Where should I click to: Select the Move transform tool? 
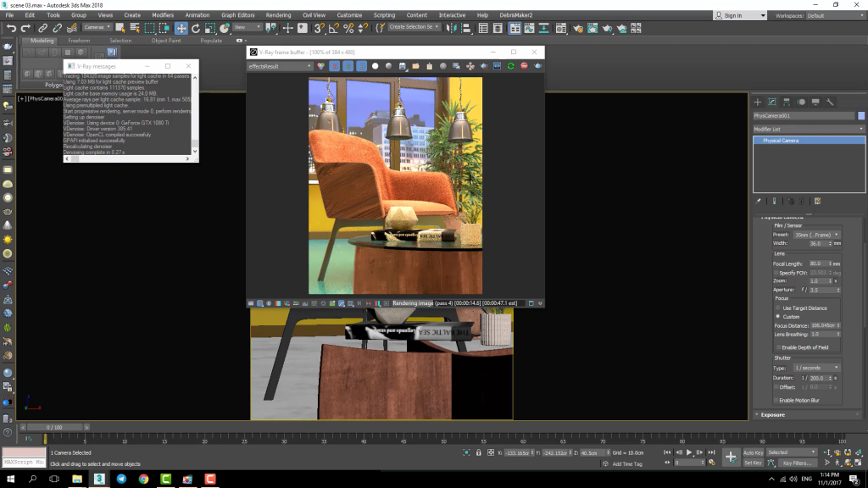[x=181, y=28]
